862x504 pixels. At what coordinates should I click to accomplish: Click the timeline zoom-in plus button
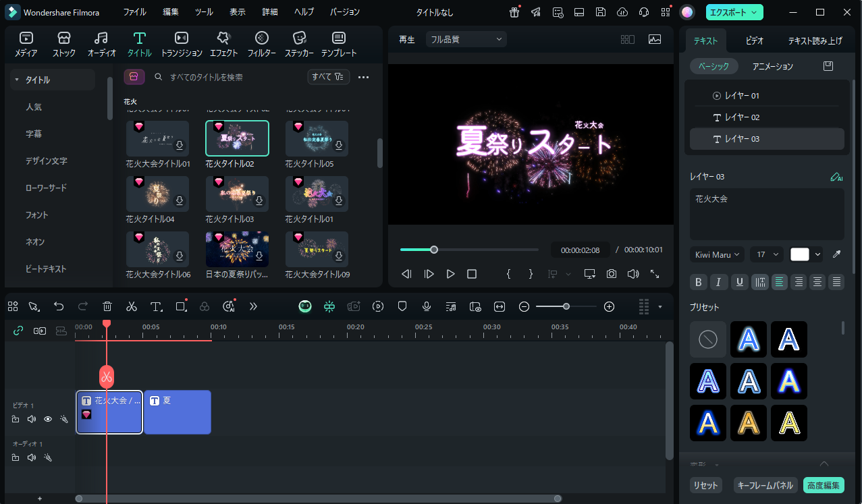(609, 306)
